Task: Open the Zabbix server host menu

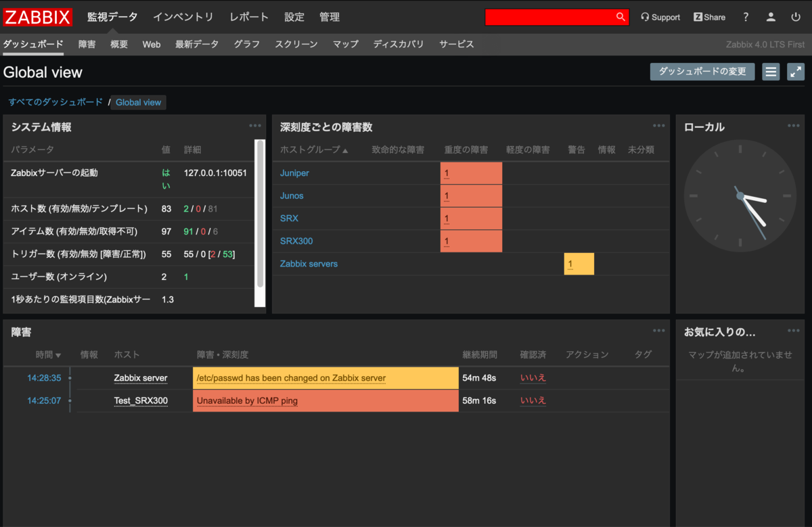Action: click(141, 378)
